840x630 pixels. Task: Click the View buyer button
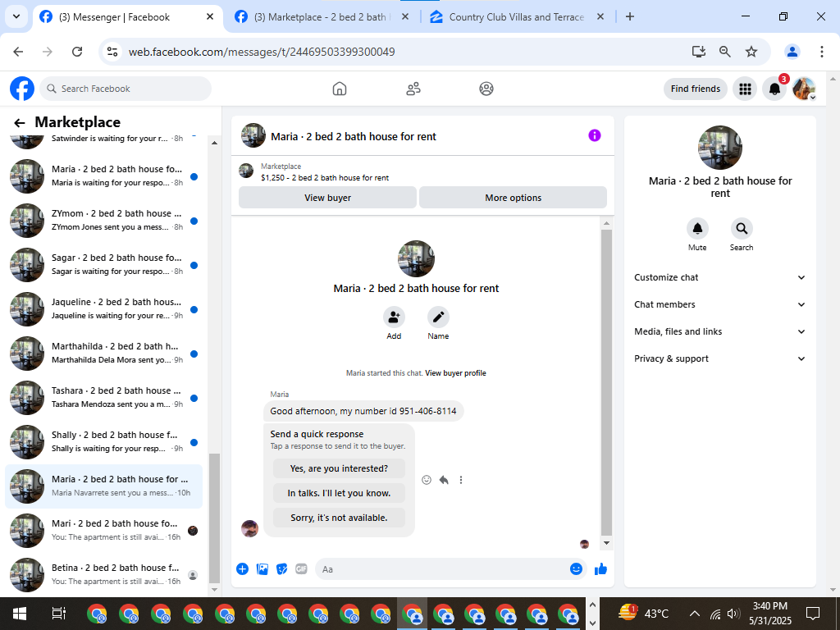click(x=327, y=198)
